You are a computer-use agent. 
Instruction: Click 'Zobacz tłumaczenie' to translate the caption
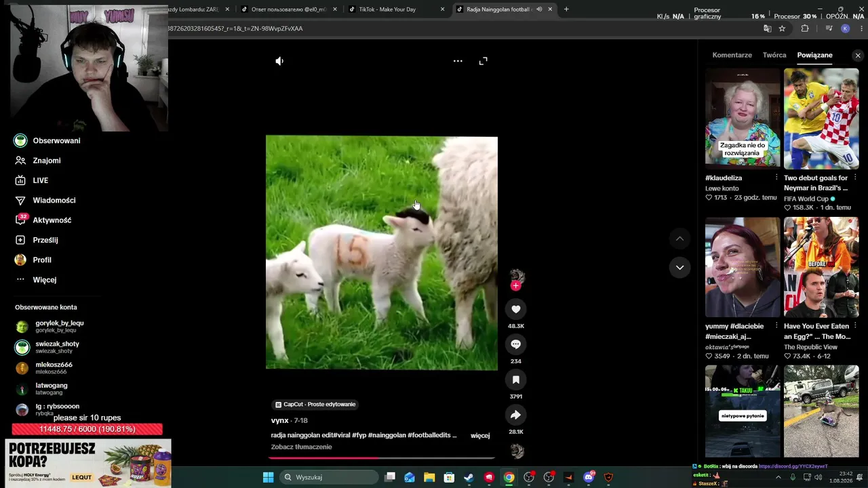(302, 447)
